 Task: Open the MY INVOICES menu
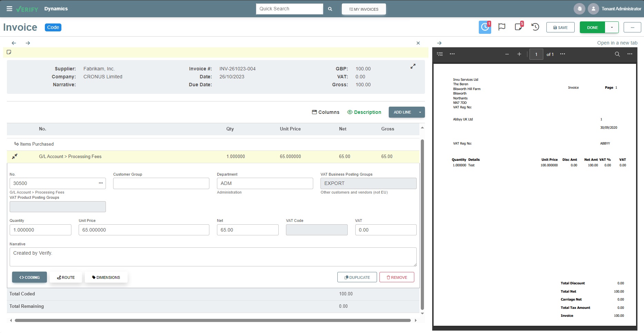tap(364, 9)
